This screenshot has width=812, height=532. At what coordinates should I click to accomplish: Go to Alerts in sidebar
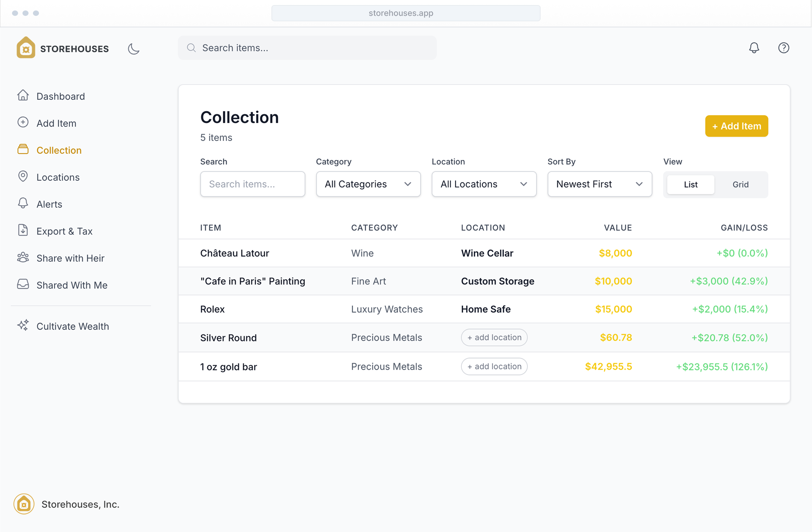point(49,204)
